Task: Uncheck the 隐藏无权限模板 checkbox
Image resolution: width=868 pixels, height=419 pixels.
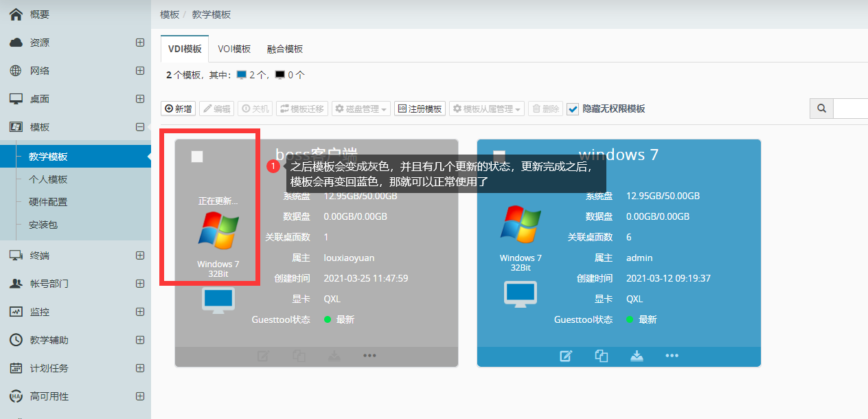Action: coord(573,109)
